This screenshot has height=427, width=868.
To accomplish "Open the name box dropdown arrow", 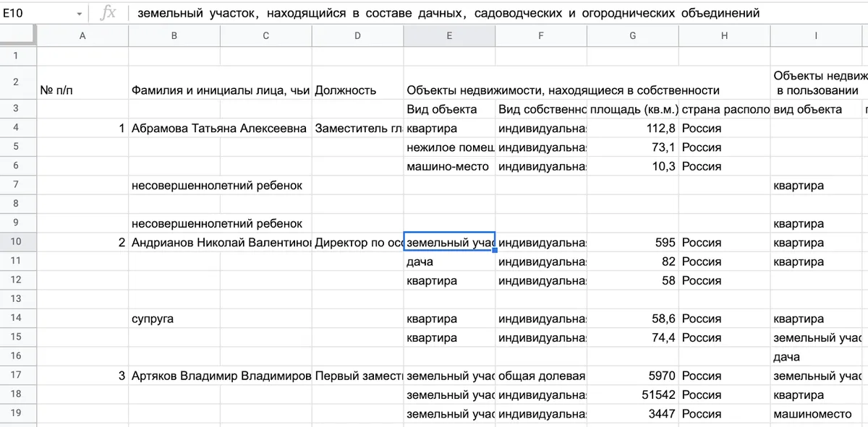I will (x=78, y=13).
